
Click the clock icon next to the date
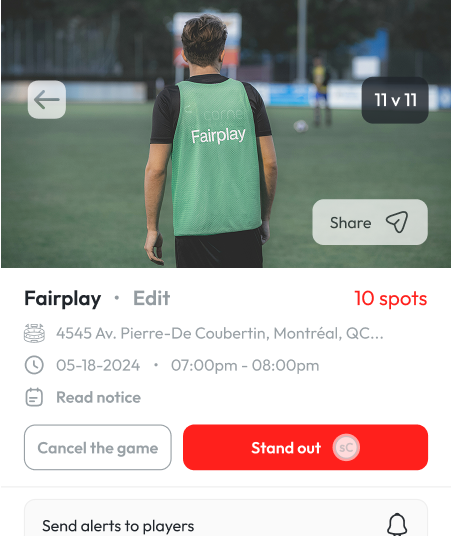[34, 365]
